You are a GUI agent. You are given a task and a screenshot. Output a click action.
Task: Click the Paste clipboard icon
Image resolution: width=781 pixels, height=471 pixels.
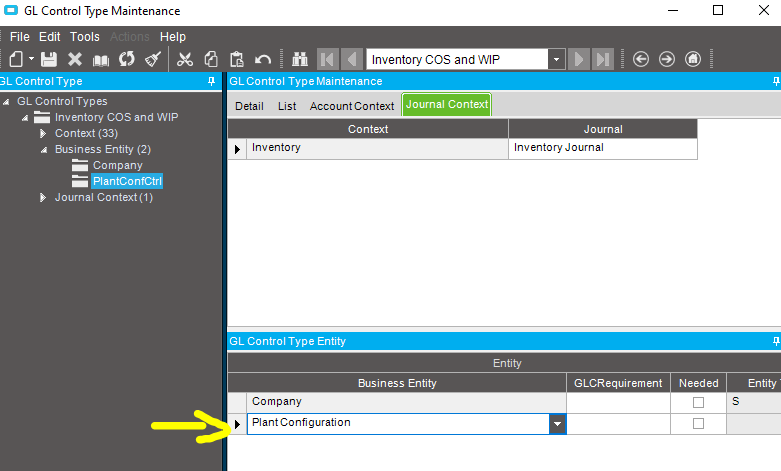pos(237,59)
